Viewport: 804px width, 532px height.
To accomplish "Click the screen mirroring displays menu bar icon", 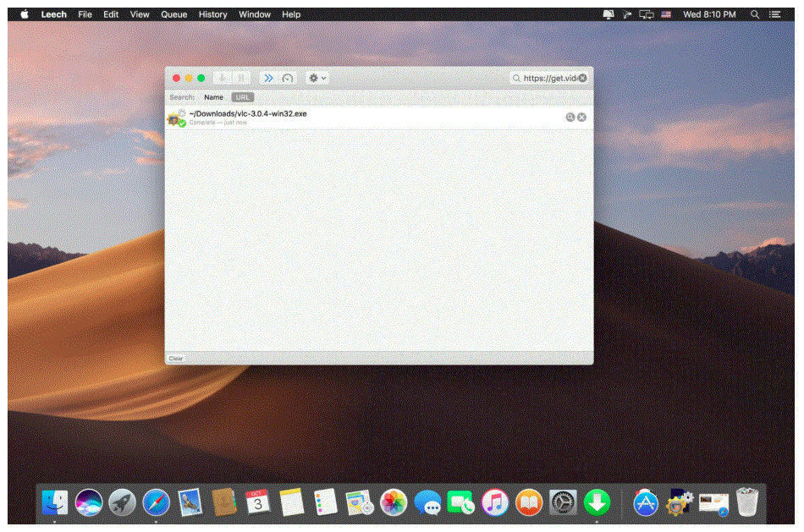I will [646, 14].
